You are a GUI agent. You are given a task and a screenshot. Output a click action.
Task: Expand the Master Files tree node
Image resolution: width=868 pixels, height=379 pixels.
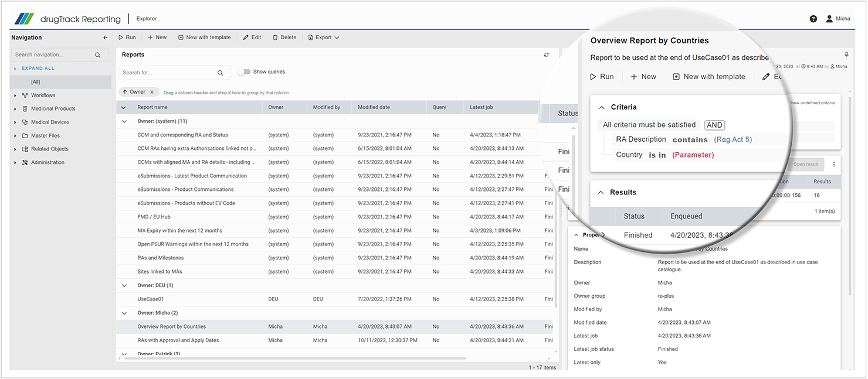click(15, 136)
